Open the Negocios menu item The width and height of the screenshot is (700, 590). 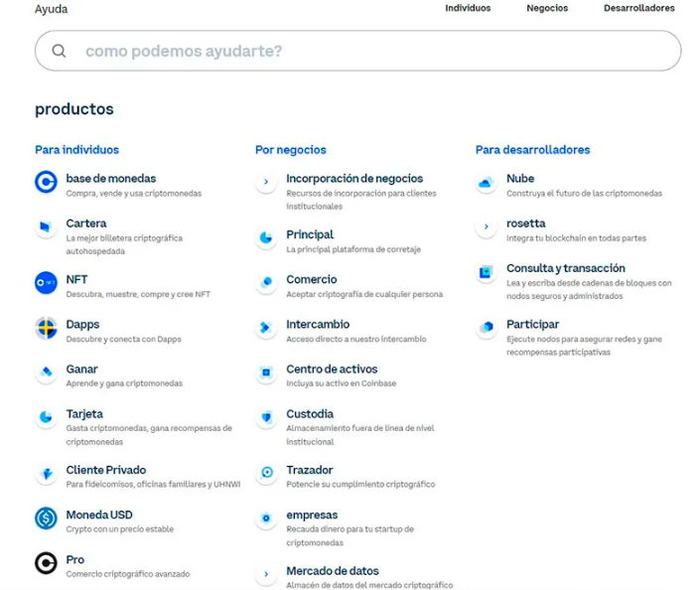click(x=547, y=8)
